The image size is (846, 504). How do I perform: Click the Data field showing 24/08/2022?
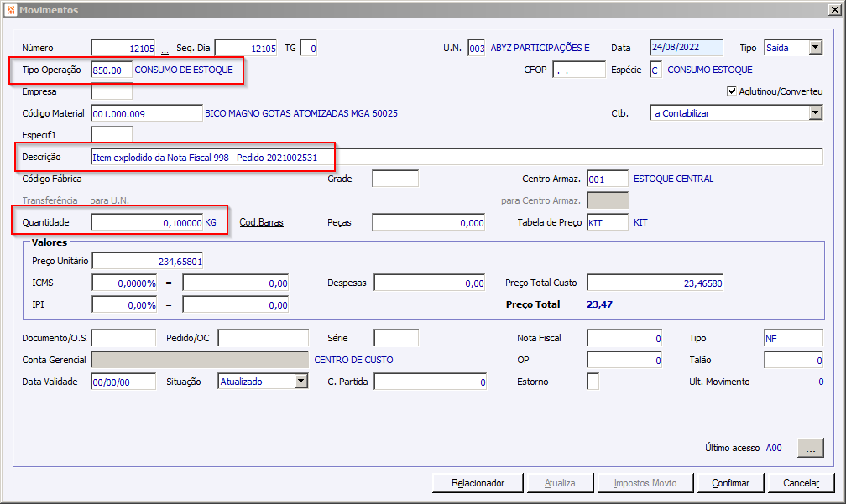pyautogui.click(x=687, y=48)
